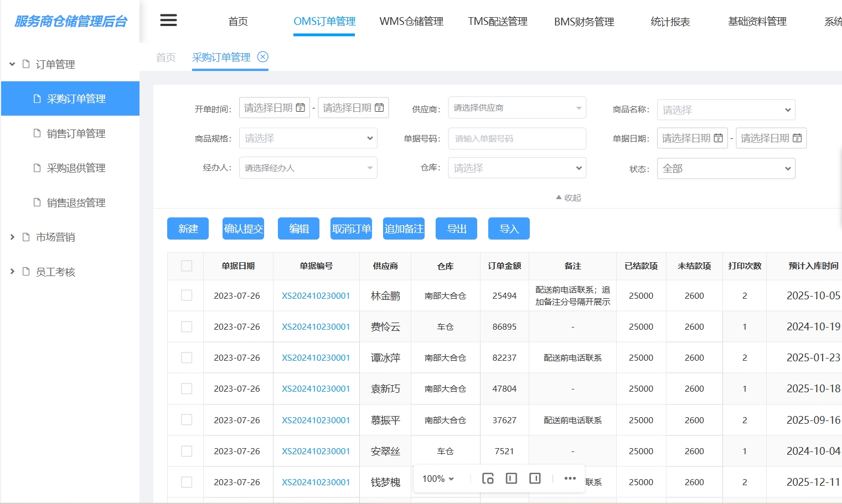This screenshot has width=842, height=504.
Task: Check the row for supplier 林金鹏
Action: click(187, 295)
